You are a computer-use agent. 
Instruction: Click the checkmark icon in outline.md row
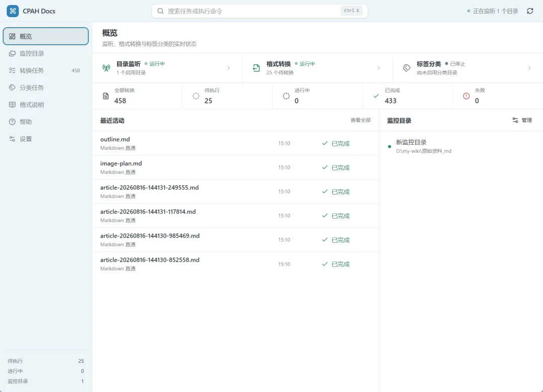point(324,143)
